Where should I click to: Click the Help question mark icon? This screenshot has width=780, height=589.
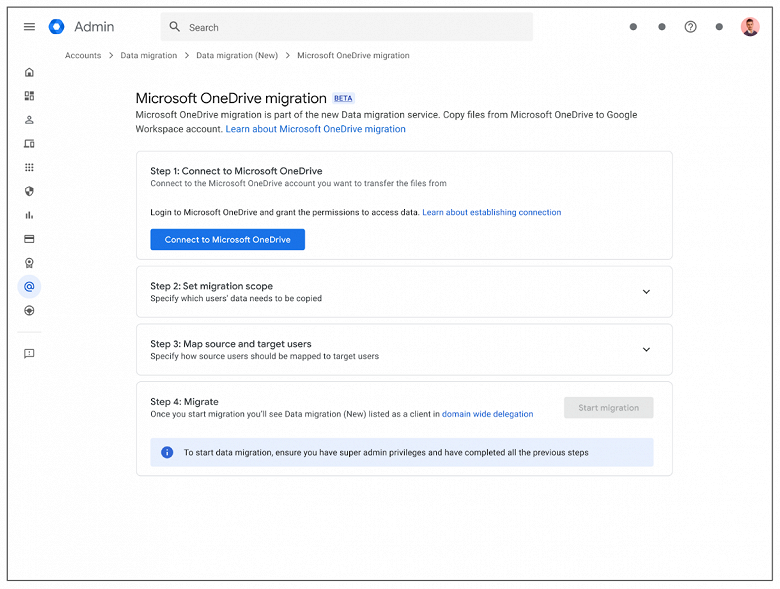[690, 27]
